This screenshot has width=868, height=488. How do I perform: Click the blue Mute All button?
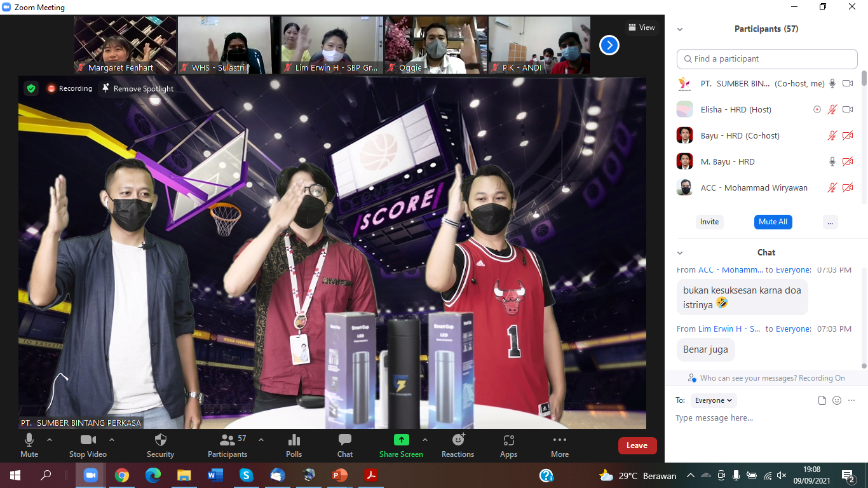point(773,222)
